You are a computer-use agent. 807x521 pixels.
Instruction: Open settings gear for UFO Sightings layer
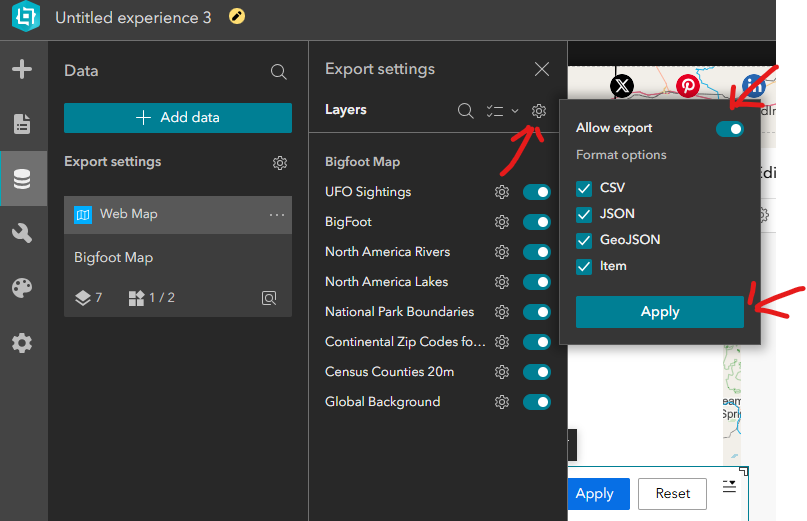(502, 192)
